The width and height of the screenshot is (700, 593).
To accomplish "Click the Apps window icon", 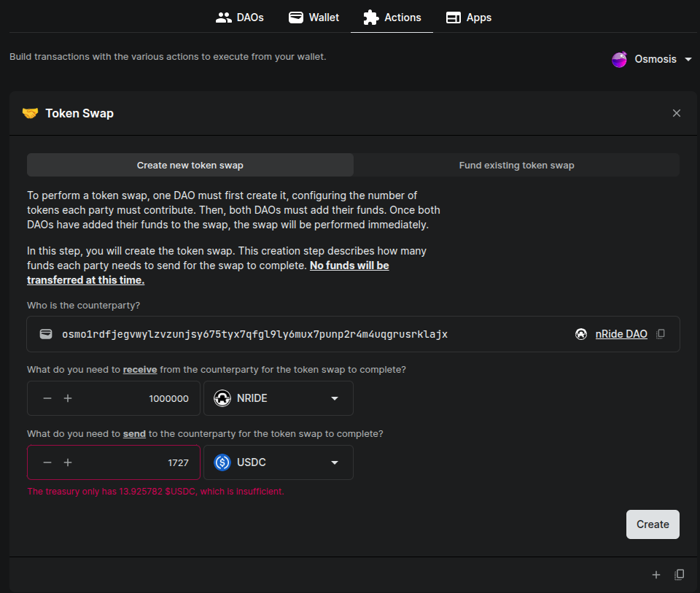I will (x=453, y=18).
